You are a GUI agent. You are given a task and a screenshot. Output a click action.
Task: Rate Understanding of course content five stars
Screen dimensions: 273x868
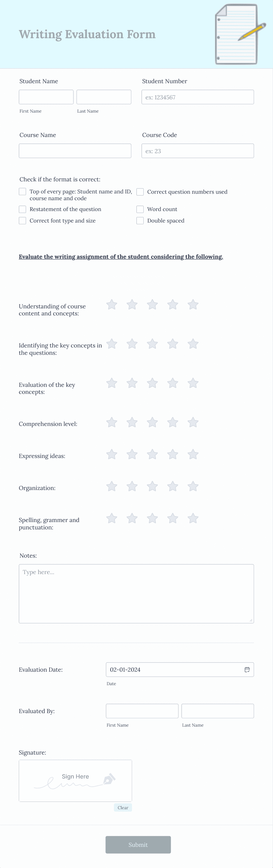pyautogui.click(x=193, y=304)
